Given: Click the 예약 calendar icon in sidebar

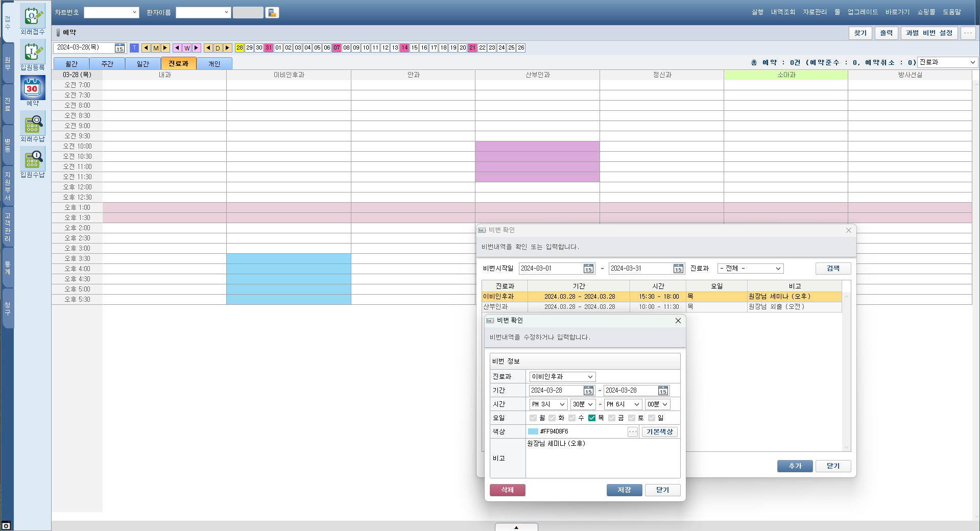Looking at the screenshot, I should 33,88.
